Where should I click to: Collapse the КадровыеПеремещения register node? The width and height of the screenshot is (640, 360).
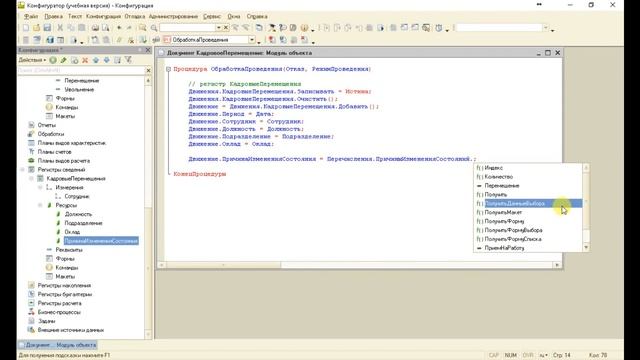(x=31, y=178)
